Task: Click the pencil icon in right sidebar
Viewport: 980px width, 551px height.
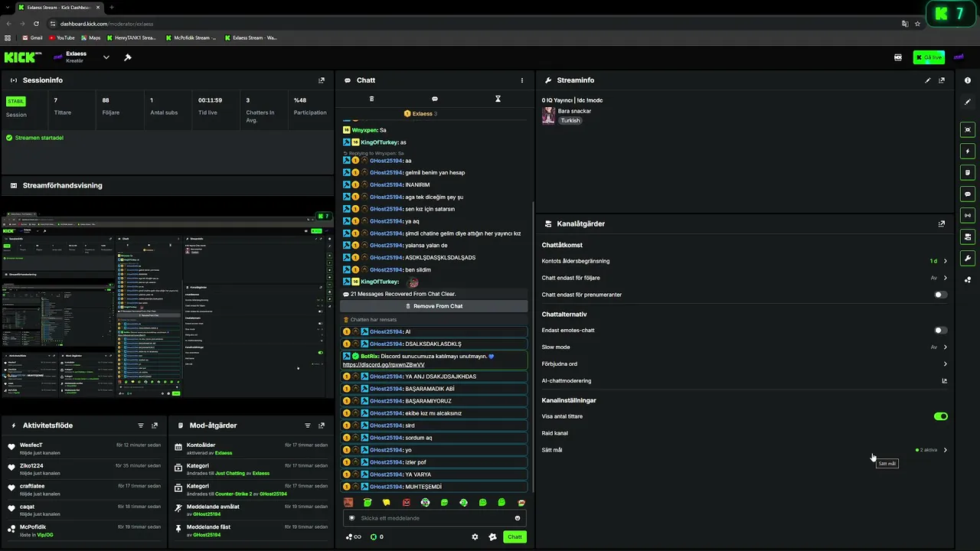Action: tap(968, 102)
